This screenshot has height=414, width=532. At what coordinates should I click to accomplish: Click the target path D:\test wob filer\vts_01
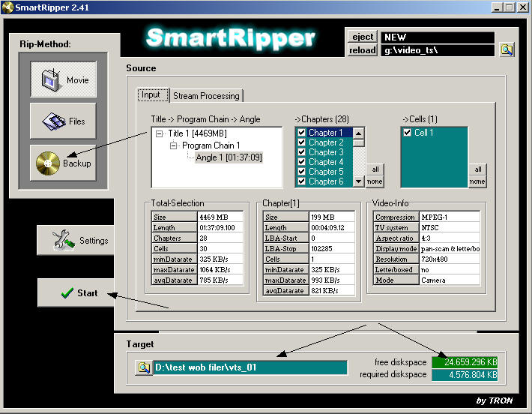click(250, 367)
